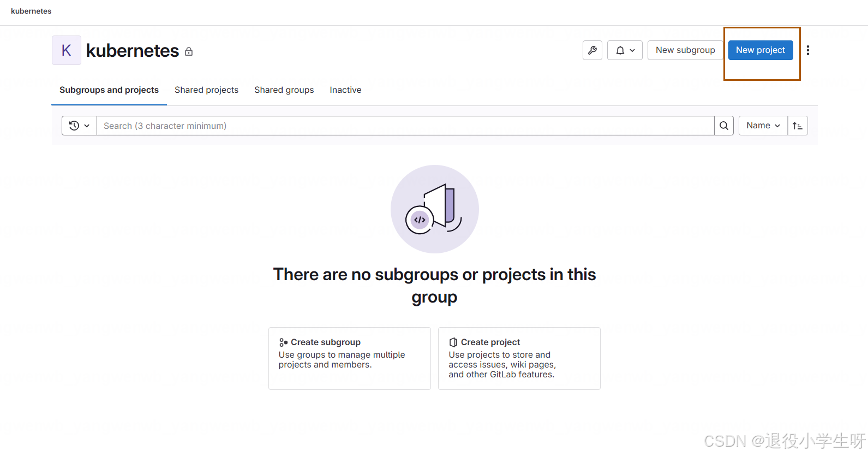Click the empty-state heading about no subgroups or projects
This screenshot has width=868, height=456.
click(434, 286)
